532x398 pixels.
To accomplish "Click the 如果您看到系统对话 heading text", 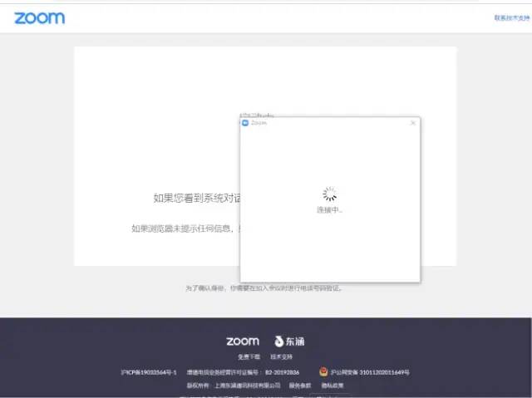I will coord(197,198).
